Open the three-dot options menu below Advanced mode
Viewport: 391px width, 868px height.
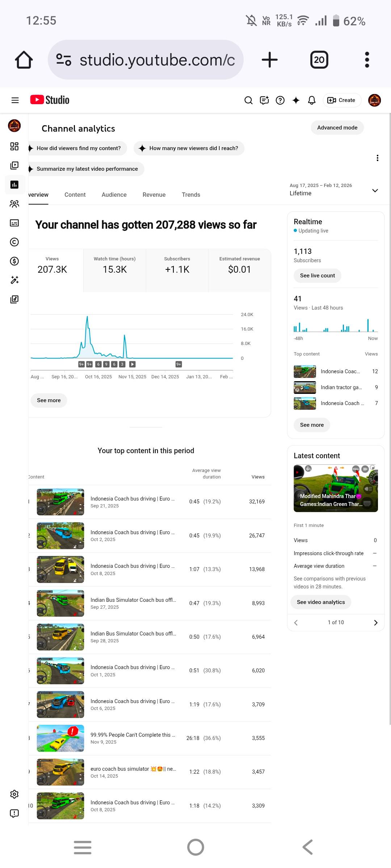(x=377, y=158)
